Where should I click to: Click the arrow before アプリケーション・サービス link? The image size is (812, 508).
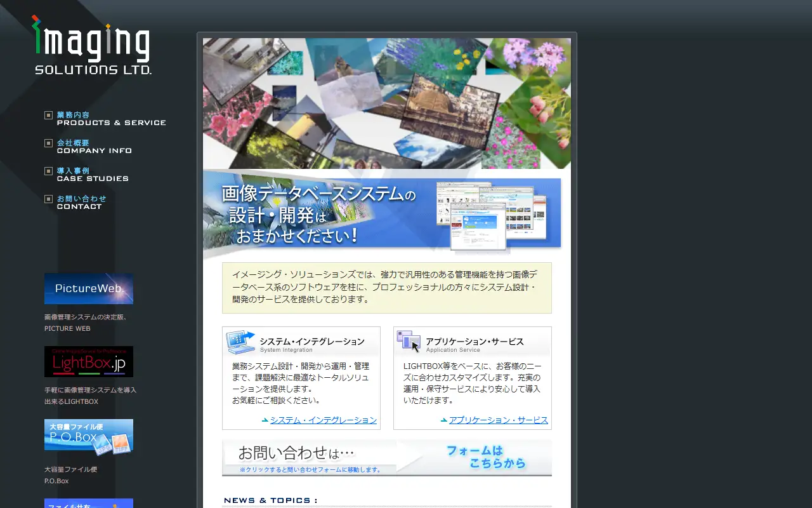(x=444, y=420)
